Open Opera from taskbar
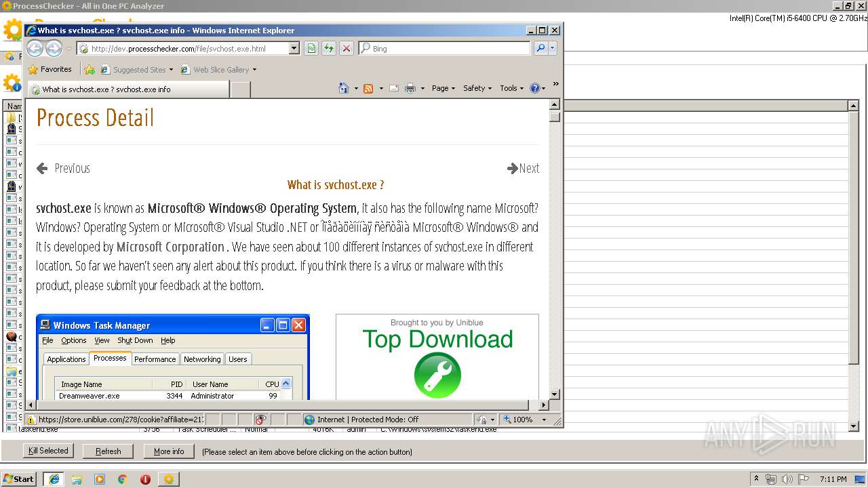This screenshot has width=868, height=488. (x=145, y=479)
